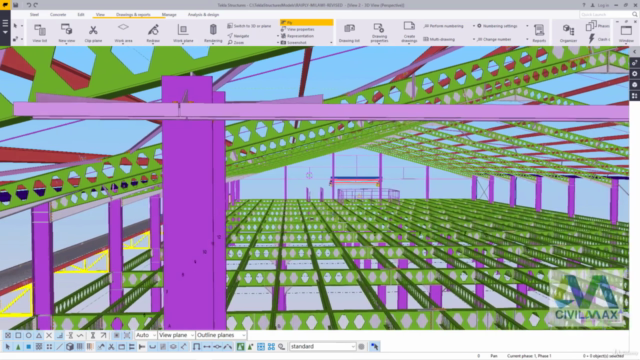Open the Rendering options
640x360 pixels.
(x=213, y=33)
